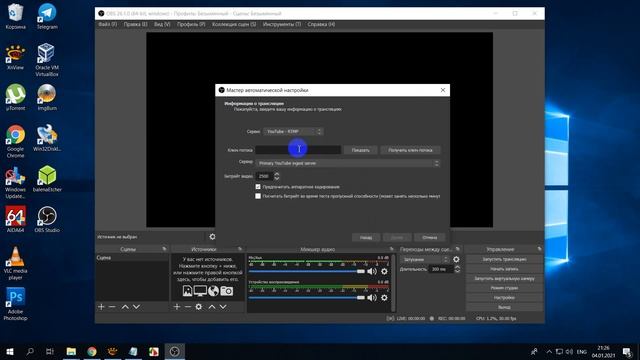Viewport: 640px width, 360px height.
Task: Click the Получить ключ потока button
Action: pos(410,150)
